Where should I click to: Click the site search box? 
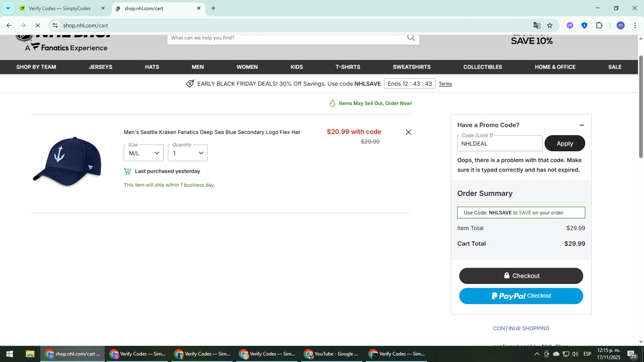coord(288,38)
